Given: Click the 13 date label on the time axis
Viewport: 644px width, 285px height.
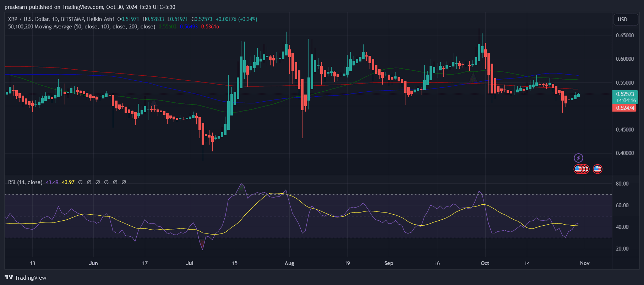Looking at the screenshot, I should [32, 263].
